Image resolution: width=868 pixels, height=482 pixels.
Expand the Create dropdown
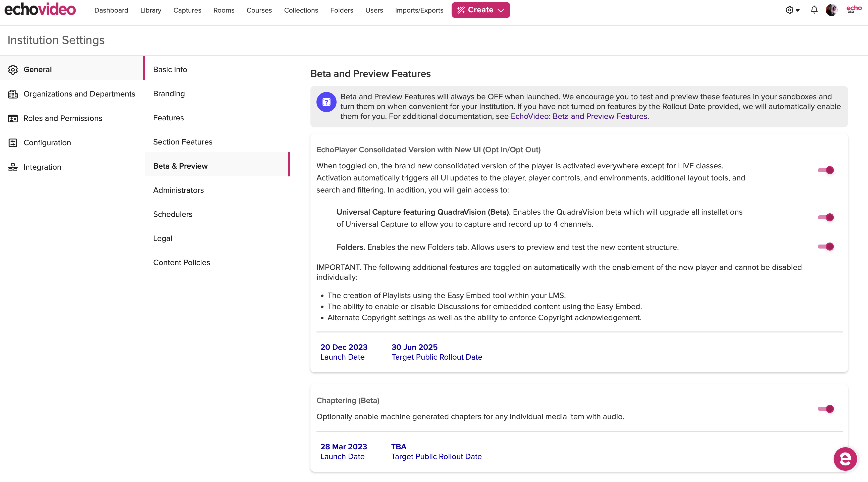[501, 10]
